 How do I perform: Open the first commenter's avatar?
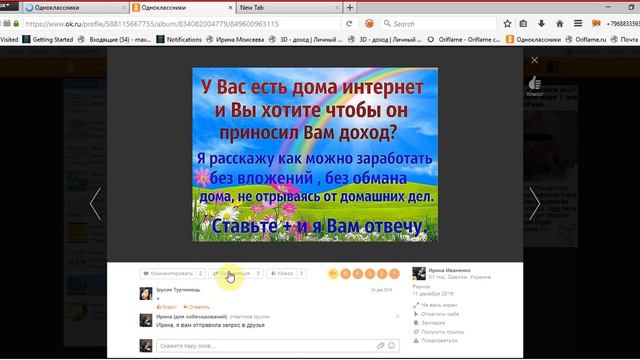146,293
